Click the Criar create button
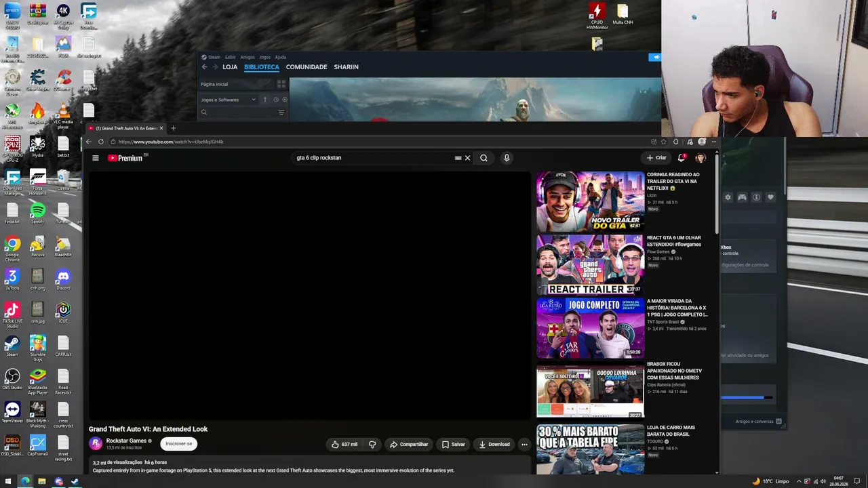 coord(656,158)
